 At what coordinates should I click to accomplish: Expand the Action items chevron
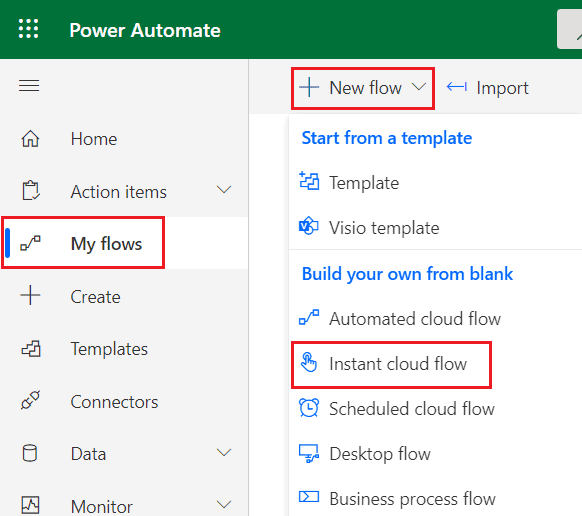224,190
